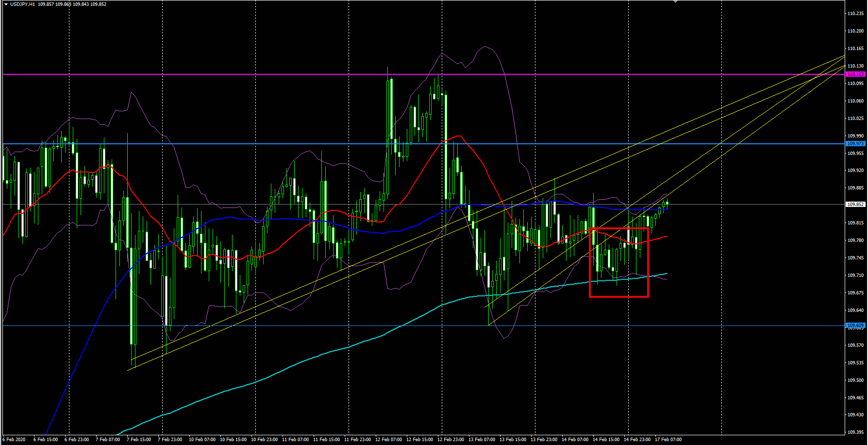Click the 7 Feb 23:00 time label
Screen dimensions: 868x445
170,440
